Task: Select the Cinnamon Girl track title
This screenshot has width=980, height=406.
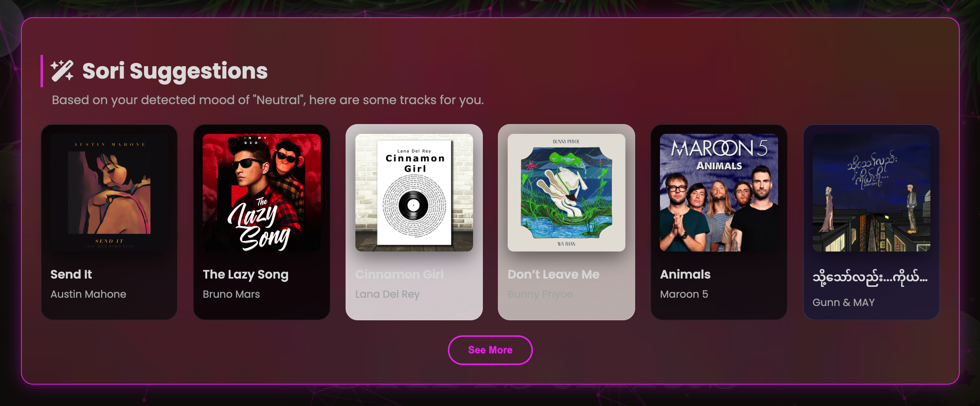Action: [x=399, y=274]
